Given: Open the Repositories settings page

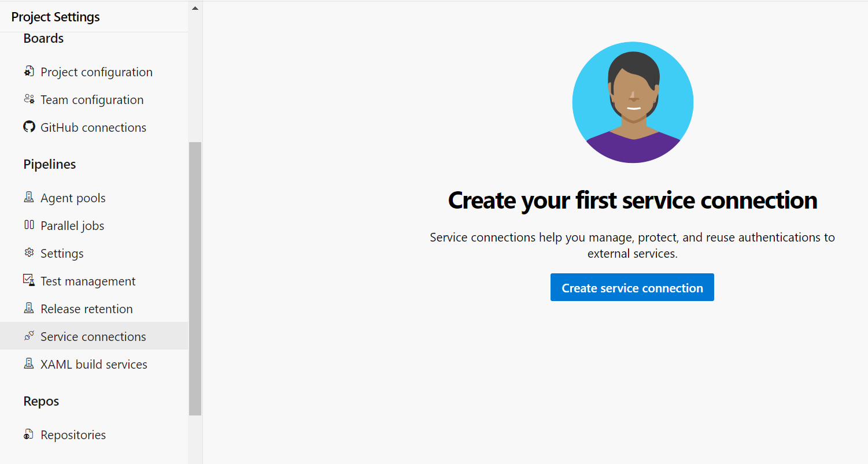Looking at the screenshot, I should pyautogui.click(x=73, y=435).
